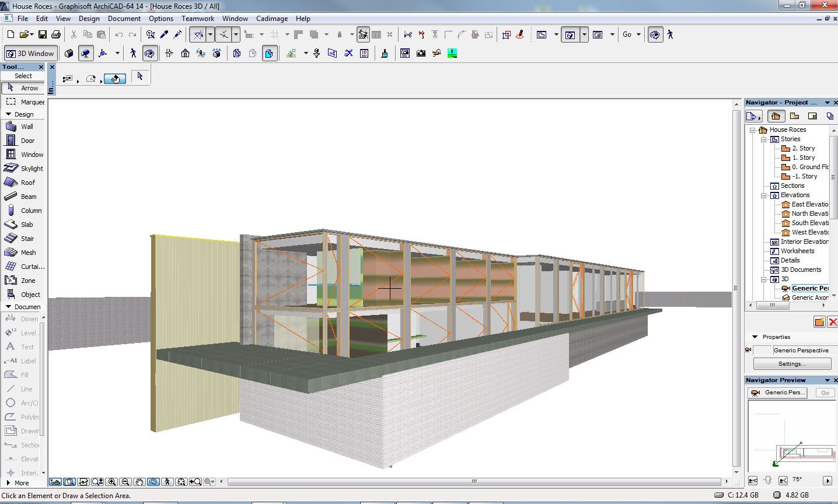Open the Cadimage menu
Viewport: 838px width, 504px height.
(x=272, y=19)
